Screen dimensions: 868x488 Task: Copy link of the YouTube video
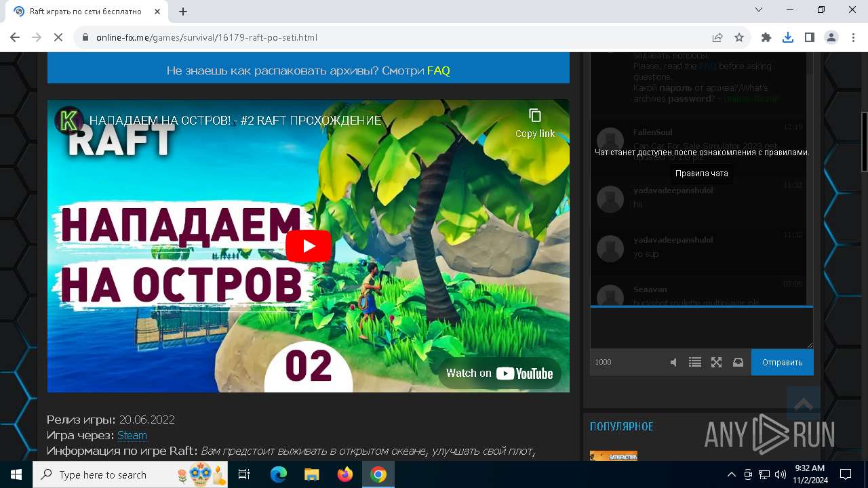(x=535, y=123)
